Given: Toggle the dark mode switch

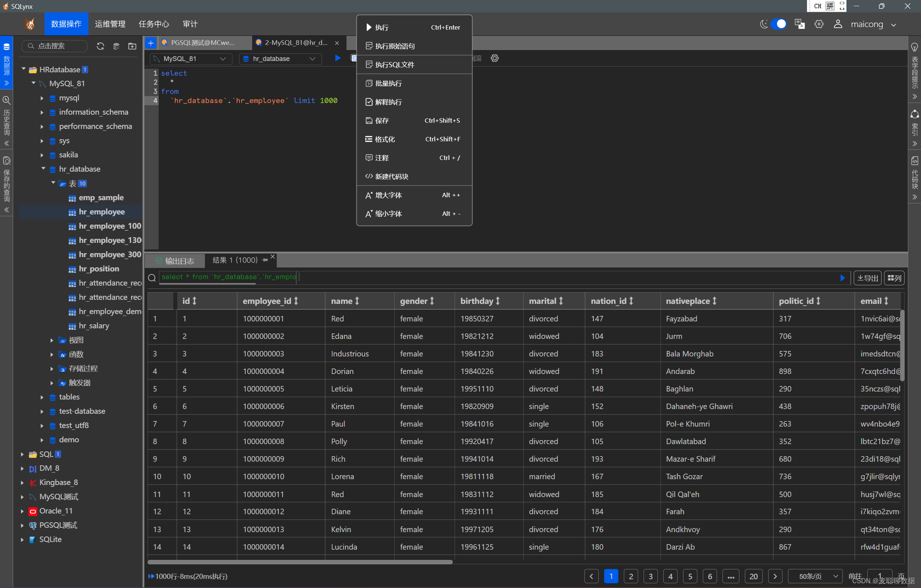Looking at the screenshot, I should [x=778, y=24].
